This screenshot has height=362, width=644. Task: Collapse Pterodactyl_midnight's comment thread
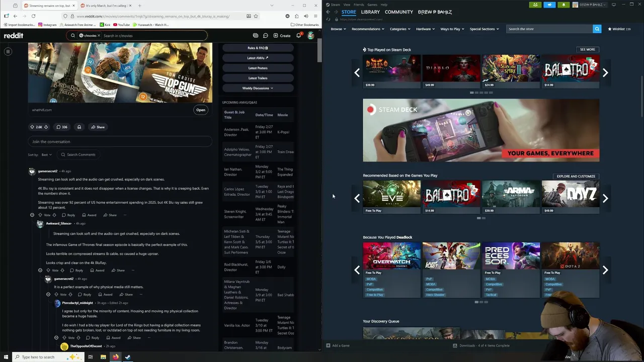(x=56, y=338)
